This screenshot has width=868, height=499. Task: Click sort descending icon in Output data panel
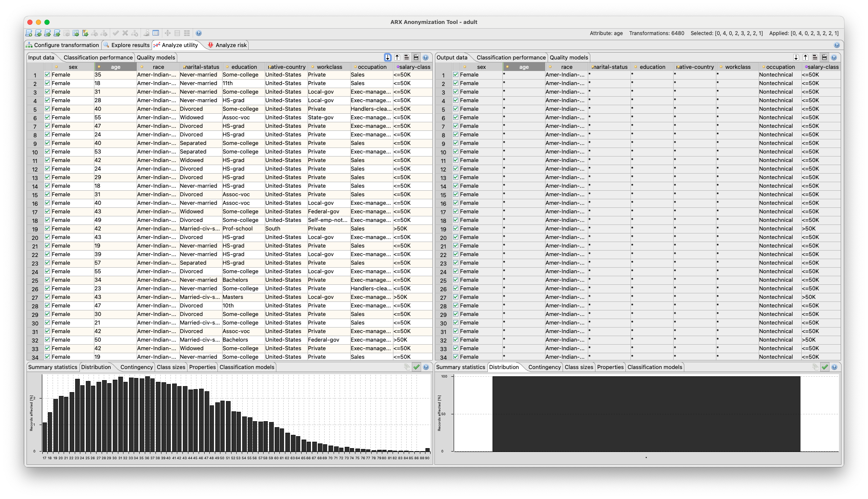806,57
